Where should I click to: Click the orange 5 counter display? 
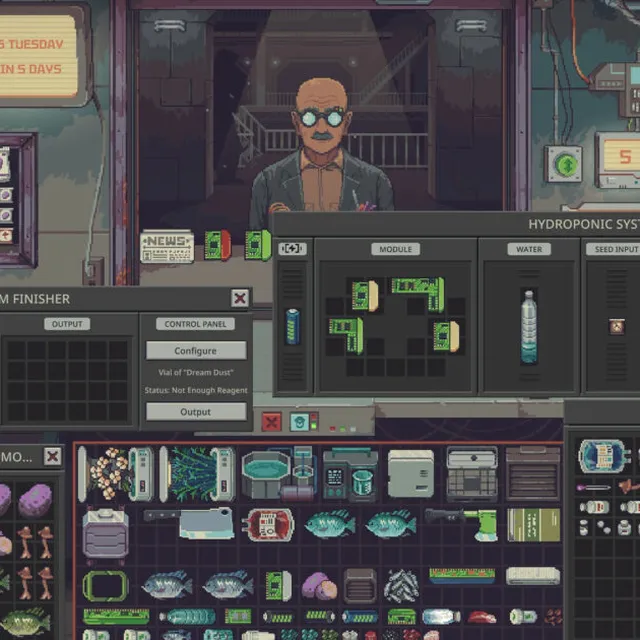pos(624,156)
